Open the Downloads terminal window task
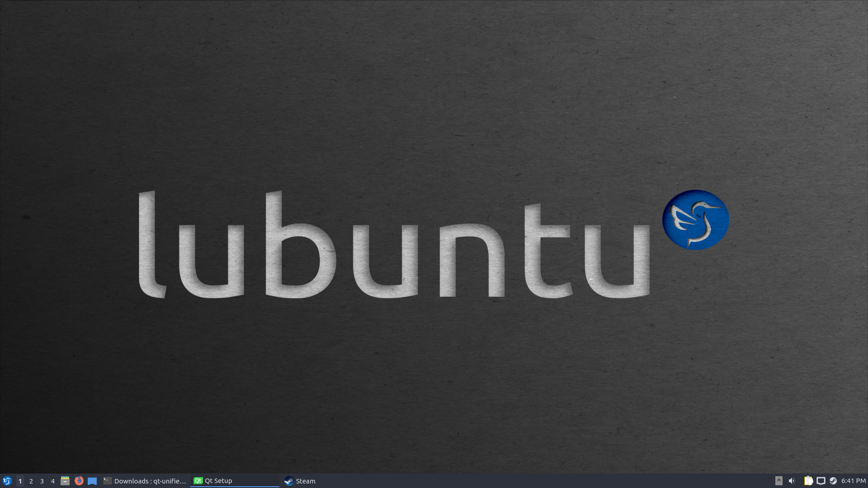The image size is (868, 488). click(145, 481)
